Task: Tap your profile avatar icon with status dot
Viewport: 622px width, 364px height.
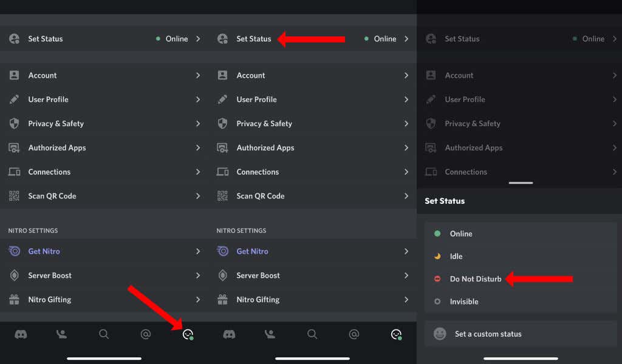Action: pyautogui.click(x=187, y=334)
